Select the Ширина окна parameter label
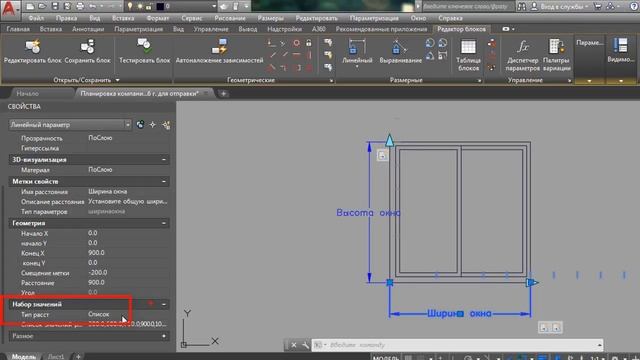640x360 pixels. coord(459,313)
